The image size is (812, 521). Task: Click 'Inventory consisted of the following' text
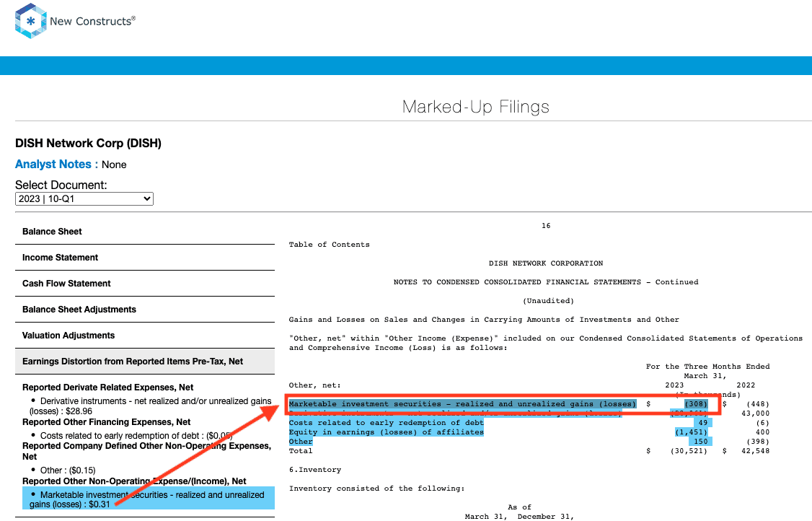(376, 489)
